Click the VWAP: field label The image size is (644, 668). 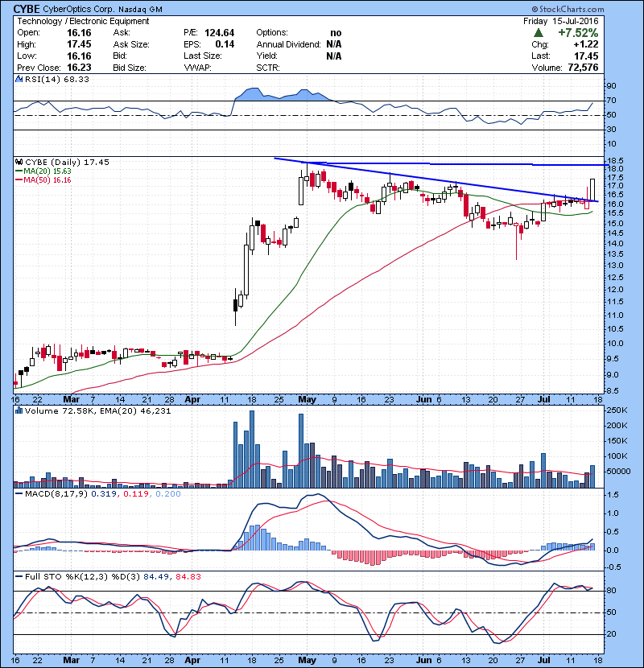tap(198, 68)
